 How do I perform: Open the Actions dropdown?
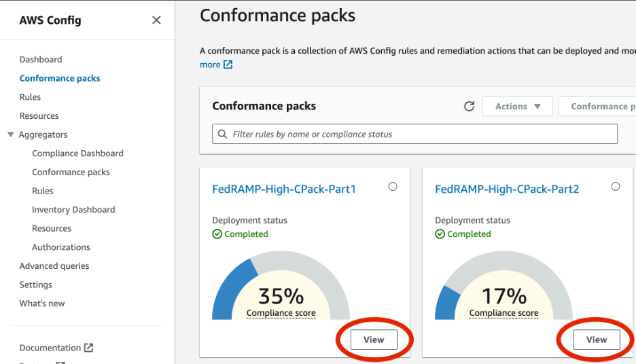click(518, 106)
